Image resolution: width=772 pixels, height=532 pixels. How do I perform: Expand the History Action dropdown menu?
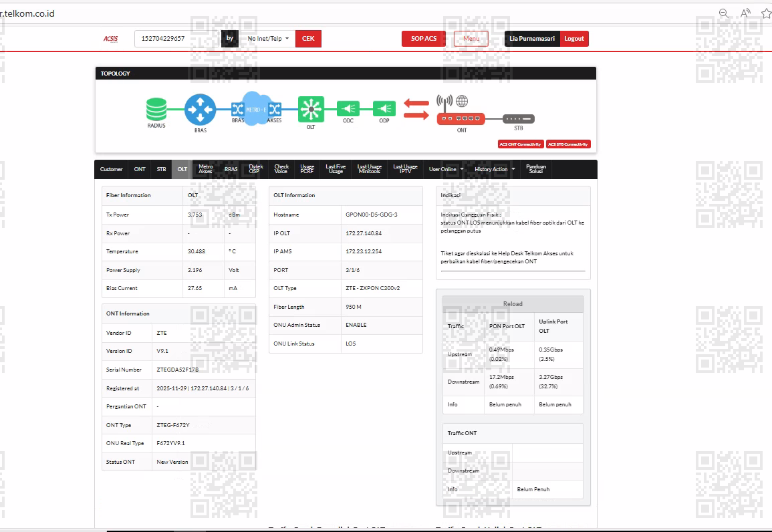click(x=495, y=169)
